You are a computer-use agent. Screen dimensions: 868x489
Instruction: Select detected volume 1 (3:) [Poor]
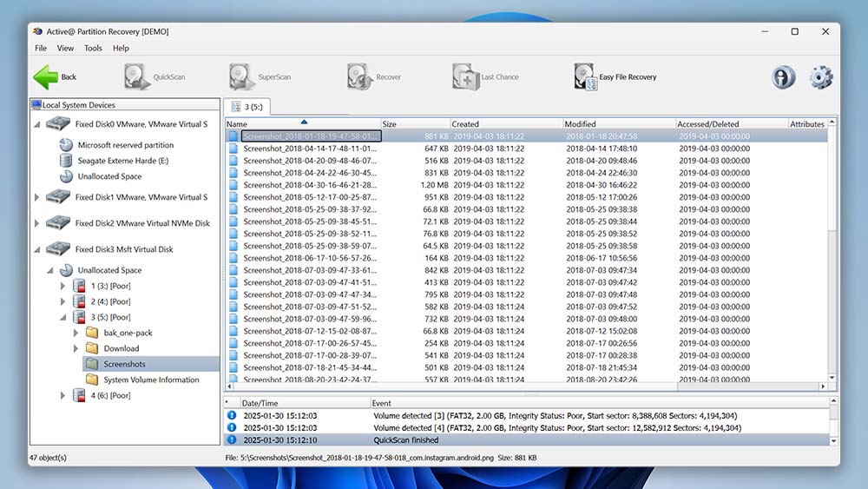111,286
